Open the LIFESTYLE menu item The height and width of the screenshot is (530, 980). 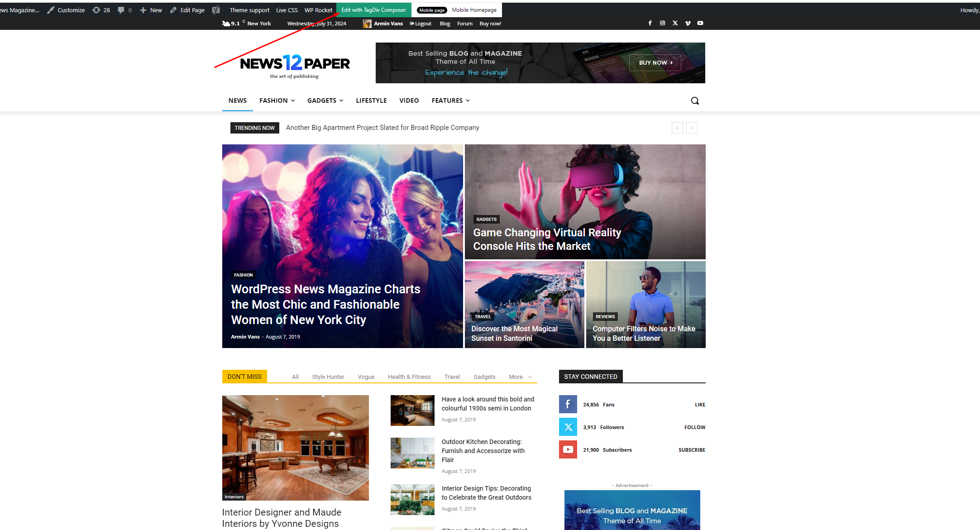(x=371, y=100)
